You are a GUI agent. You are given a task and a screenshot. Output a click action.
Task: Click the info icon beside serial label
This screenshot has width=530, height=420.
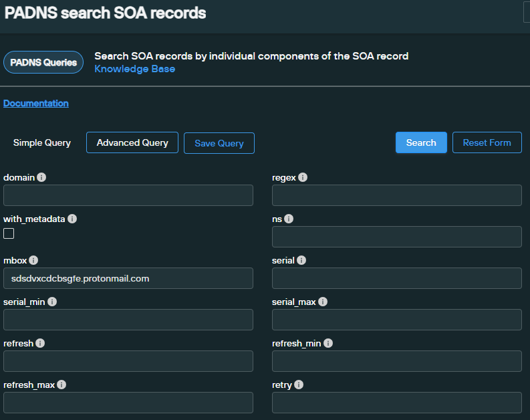[301, 260]
